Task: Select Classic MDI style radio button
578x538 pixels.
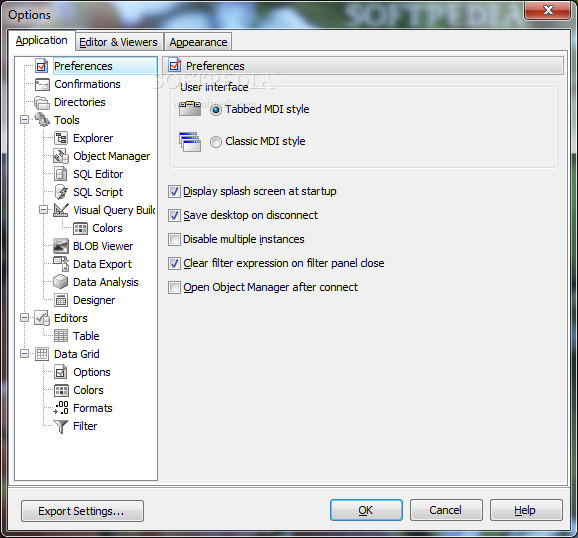Action: pos(216,142)
